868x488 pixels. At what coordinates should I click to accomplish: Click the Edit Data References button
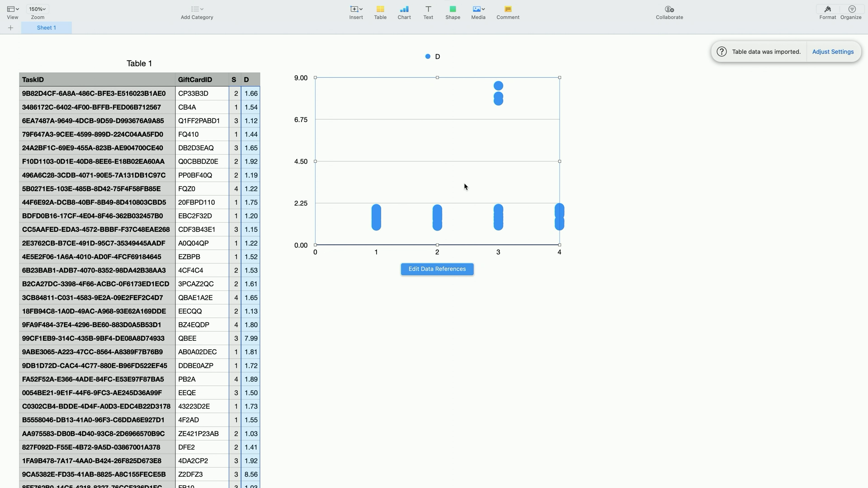point(437,269)
